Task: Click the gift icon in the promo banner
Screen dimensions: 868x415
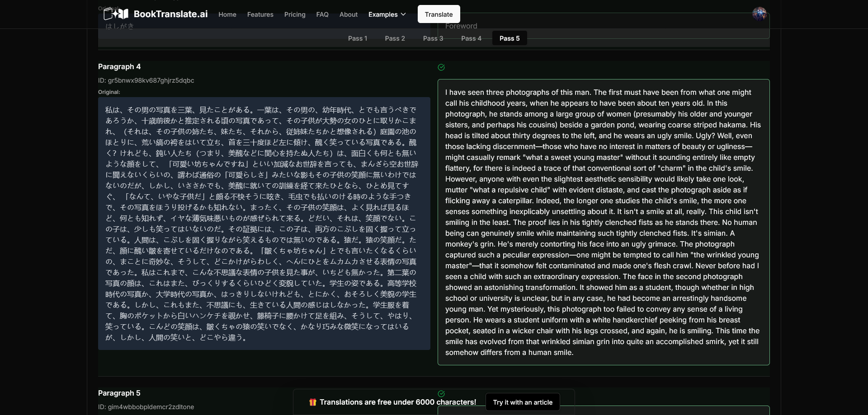Action: tap(312, 402)
